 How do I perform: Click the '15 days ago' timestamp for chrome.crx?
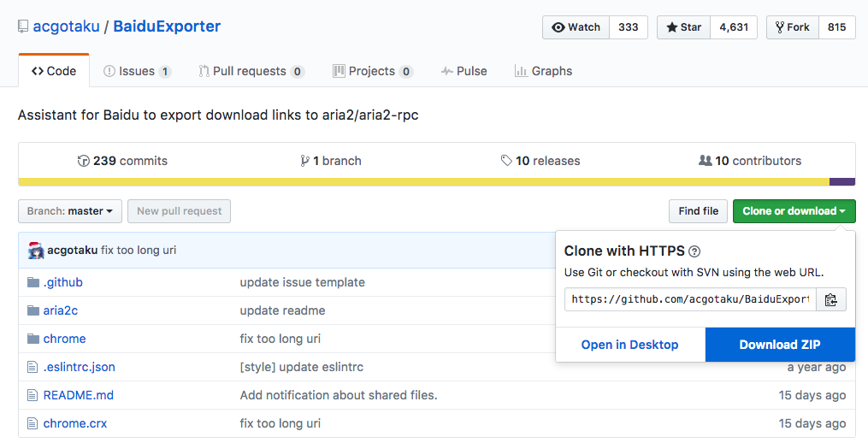click(x=812, y=423)
